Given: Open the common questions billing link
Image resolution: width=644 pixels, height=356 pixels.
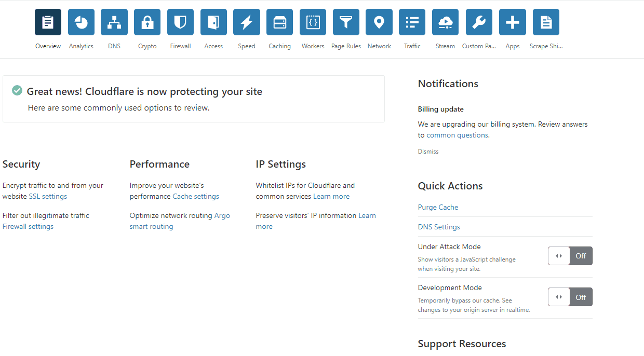Looking at the screenshot, I should pyautogui.click(x=457, y=135).
